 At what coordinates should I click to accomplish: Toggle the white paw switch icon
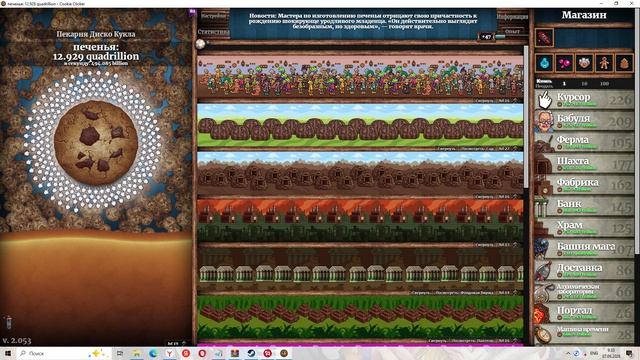pos(584,63)
